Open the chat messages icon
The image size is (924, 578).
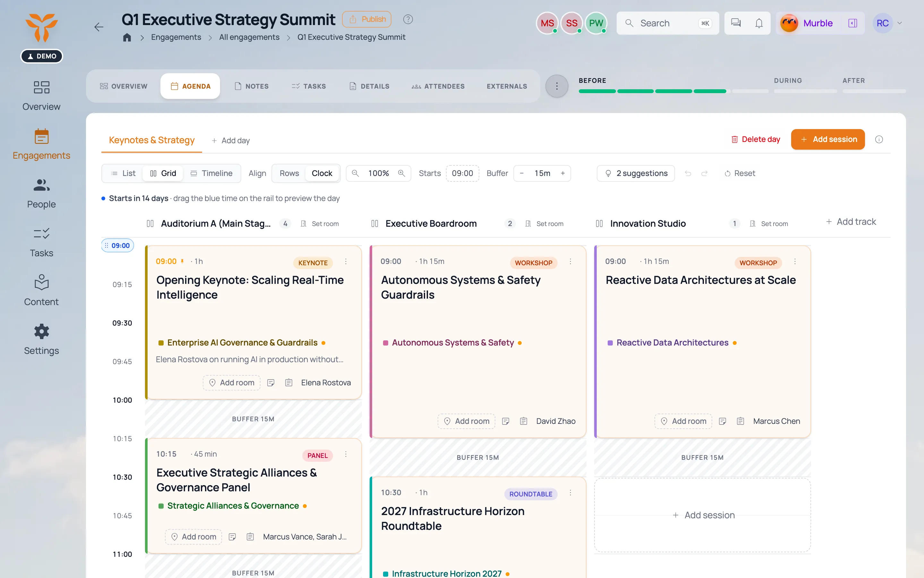(735, 23)
